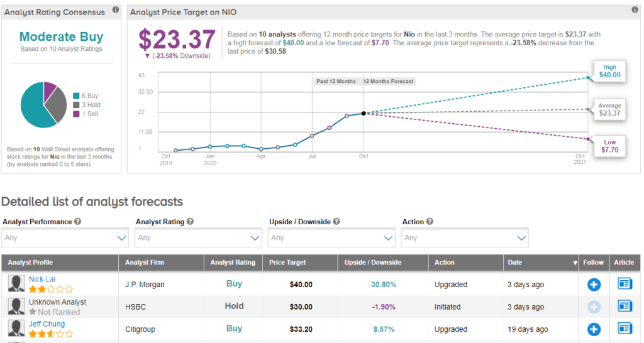Sort table by Date column header
644x343 pixels.
tap(541, 263)
